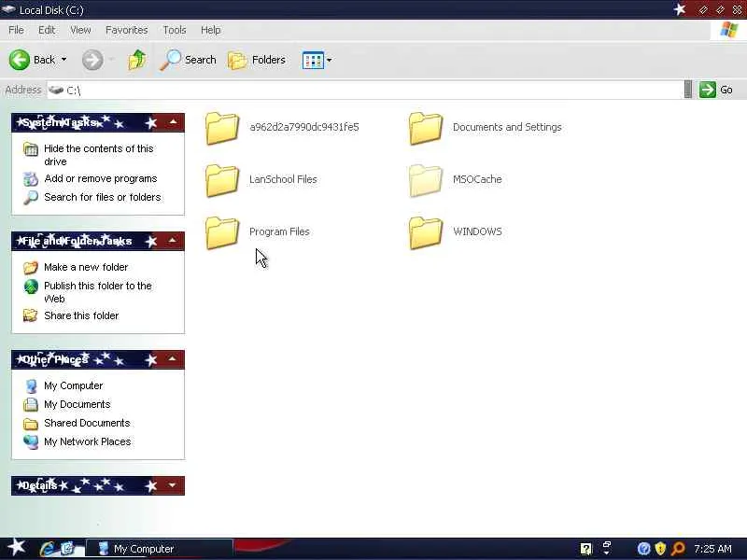Open the View menu
This screenshot has height=560, width=747.
click(x=80, y=30)
